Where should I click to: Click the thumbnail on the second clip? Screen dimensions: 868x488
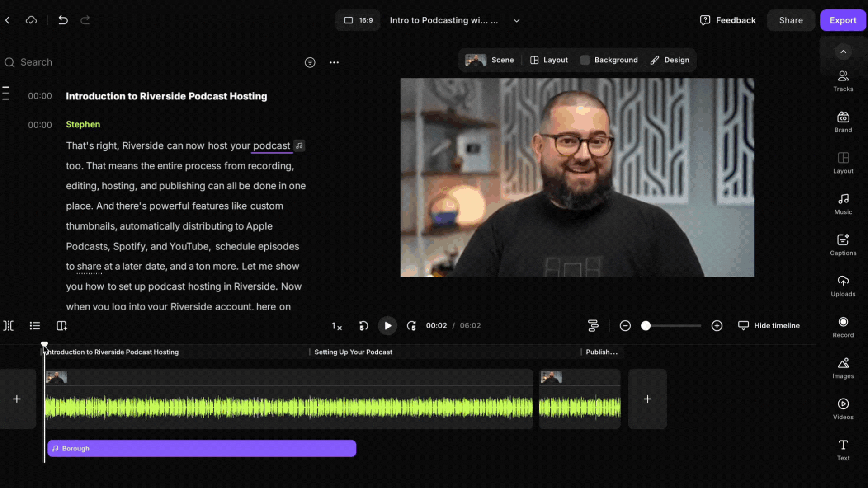click(x=551, y=377)
